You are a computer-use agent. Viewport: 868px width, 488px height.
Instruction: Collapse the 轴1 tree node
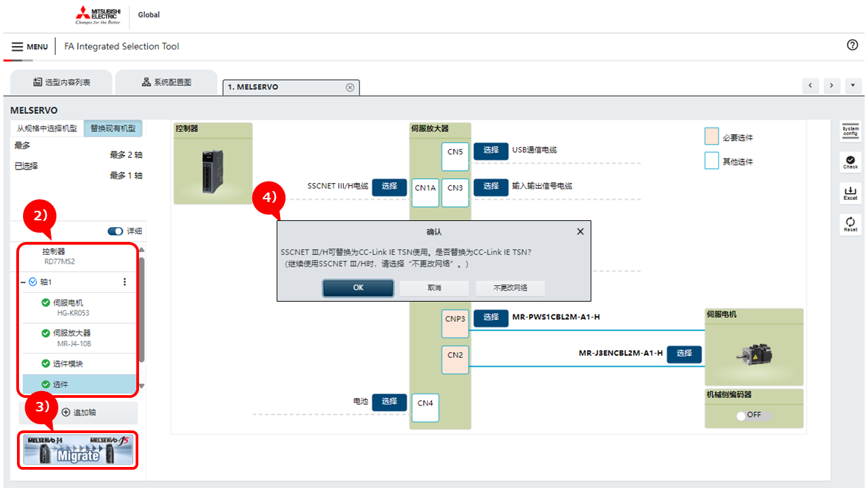click(x=24, y=282)
